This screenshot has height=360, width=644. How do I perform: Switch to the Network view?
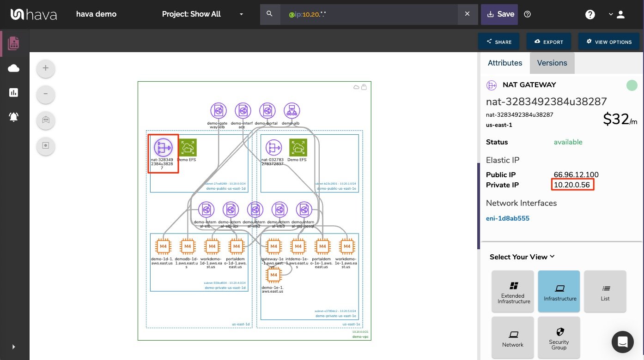pos(513,337)
